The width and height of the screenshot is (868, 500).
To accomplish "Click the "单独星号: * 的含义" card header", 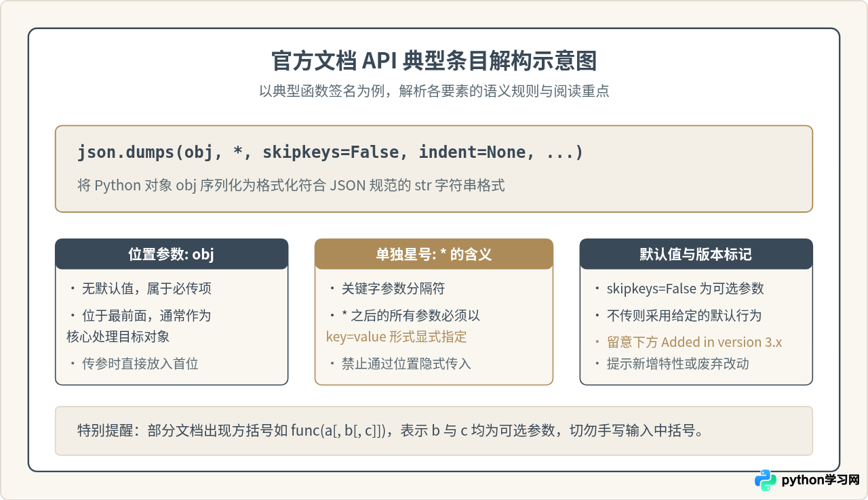I will 434,254.
